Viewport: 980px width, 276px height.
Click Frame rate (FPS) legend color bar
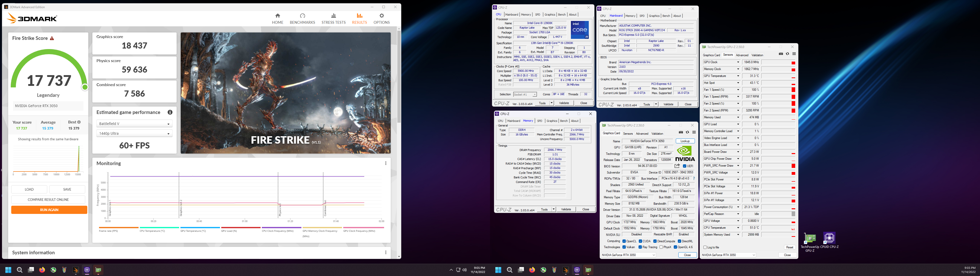tap(118, 228)
